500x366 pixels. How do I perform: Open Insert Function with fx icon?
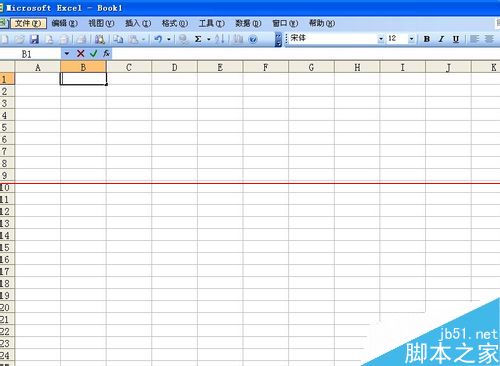pyautogui.click(x=106, y=53)
